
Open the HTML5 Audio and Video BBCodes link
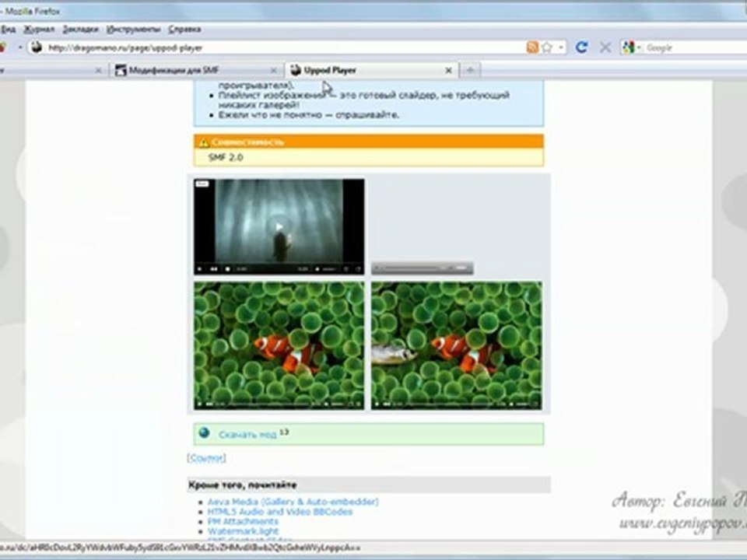[x=279, y=512]
